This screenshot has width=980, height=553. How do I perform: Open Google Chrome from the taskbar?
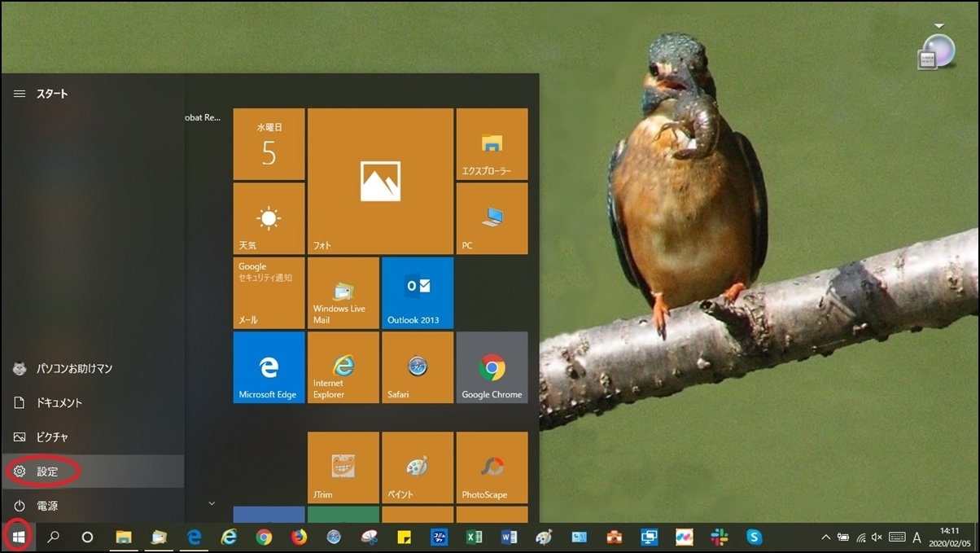click(264, 537)
